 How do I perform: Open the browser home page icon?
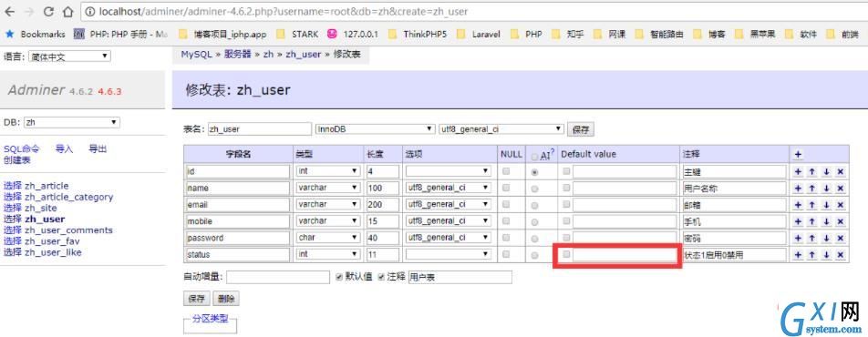pyautogui.click(x=67, y=11)
